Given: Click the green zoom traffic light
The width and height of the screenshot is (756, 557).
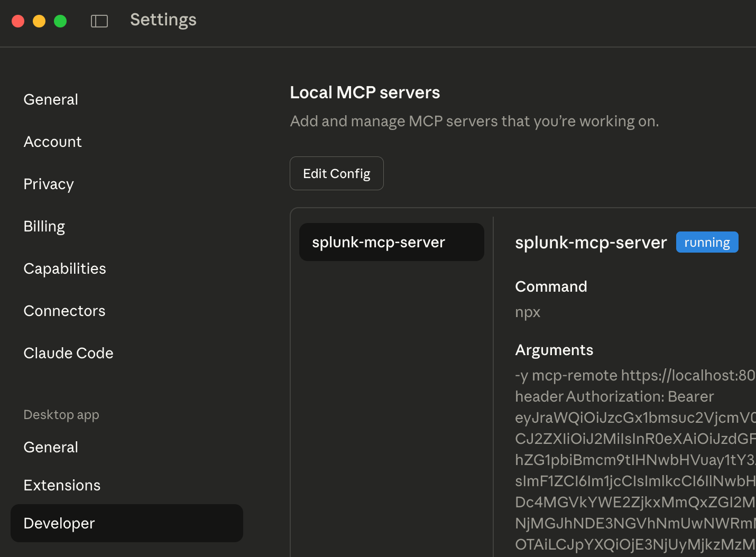Looking at the screenshot, I should [60, 21].
